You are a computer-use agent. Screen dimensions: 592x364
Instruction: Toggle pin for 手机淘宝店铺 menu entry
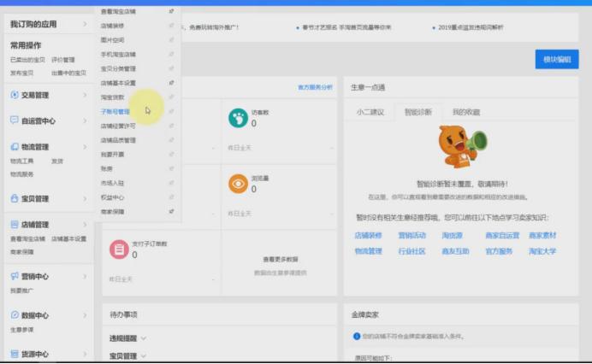pos(171,54)
